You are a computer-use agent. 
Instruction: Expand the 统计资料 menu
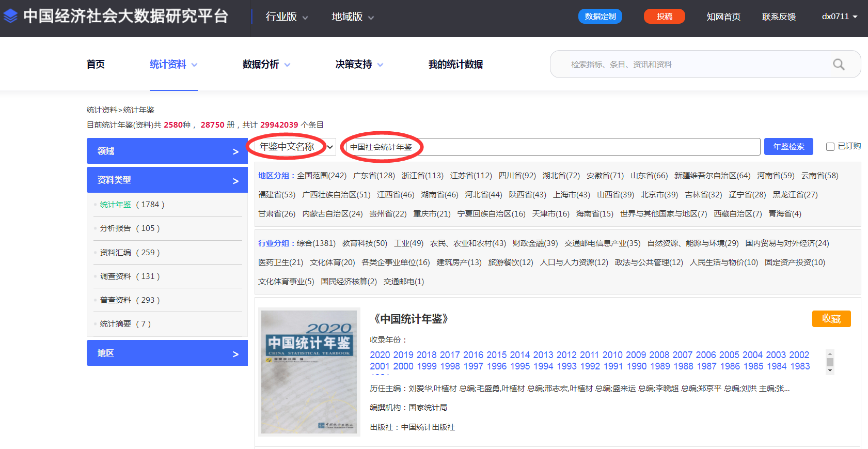pyautogui.click(x=173, y=64)
